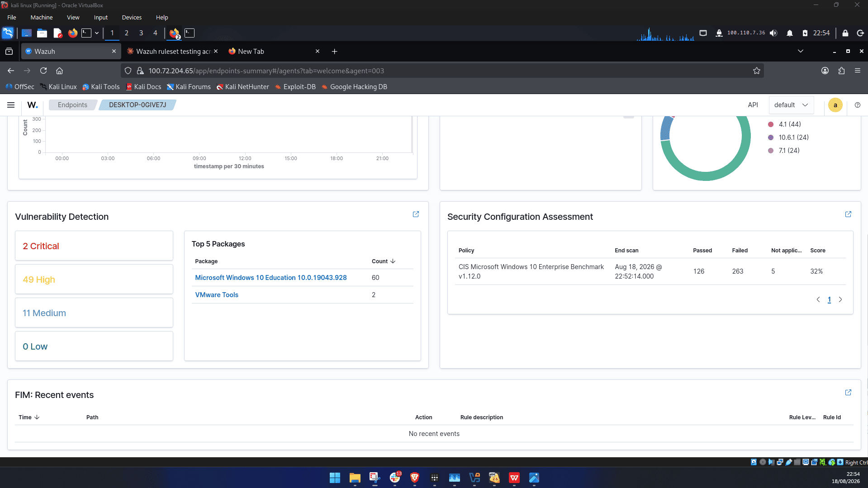
Task: Bookmark this page with the star icon
Action: click(757, 71)
